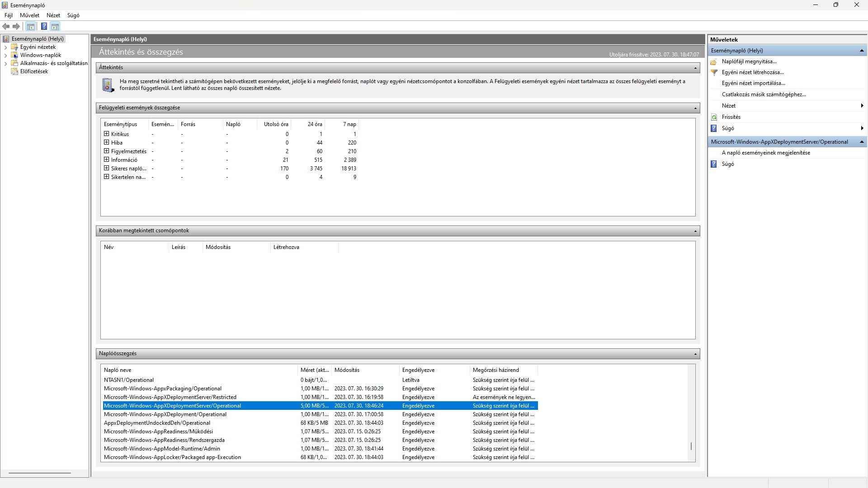The image size is (868, 488).
Task: Expand the Figyelmeztetés event type row
Action: [107, 151]
